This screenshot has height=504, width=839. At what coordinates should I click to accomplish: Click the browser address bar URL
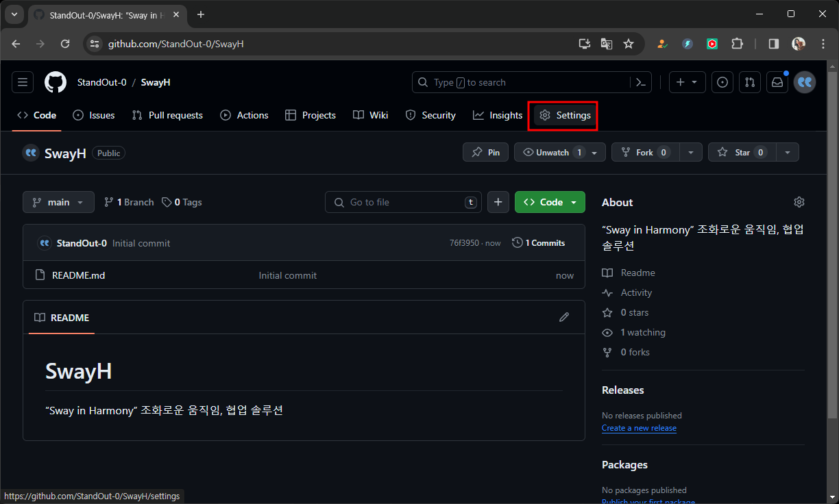(x=176, y=44)
